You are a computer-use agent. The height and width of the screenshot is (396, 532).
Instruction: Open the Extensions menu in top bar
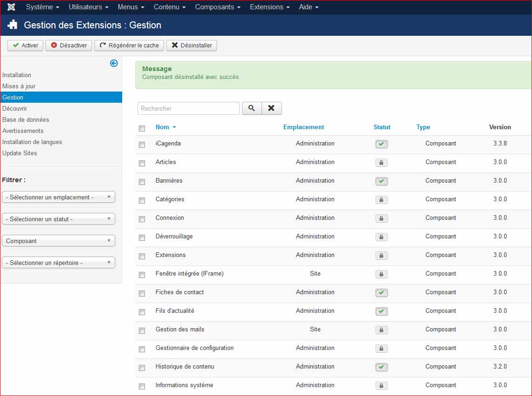[x=269, y=7]
